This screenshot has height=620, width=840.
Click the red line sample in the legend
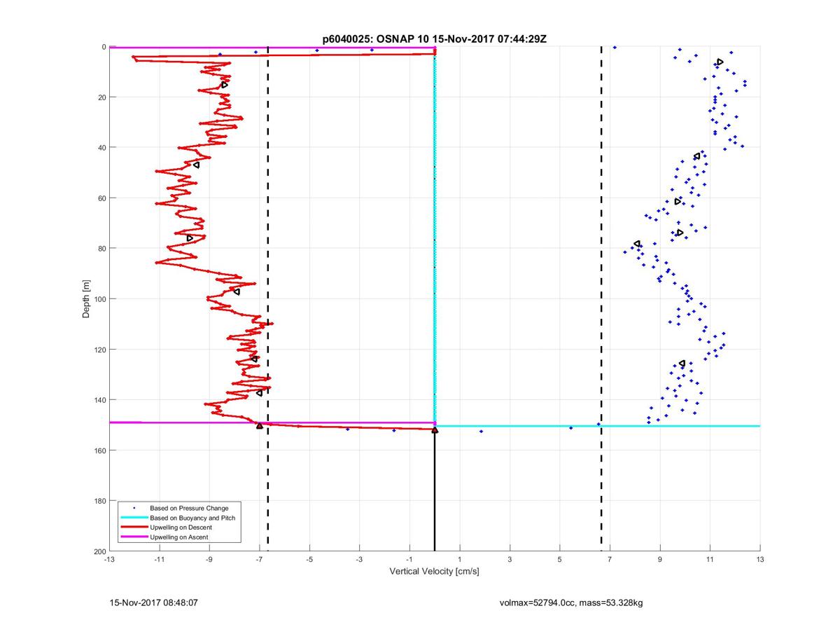point(134,528)
